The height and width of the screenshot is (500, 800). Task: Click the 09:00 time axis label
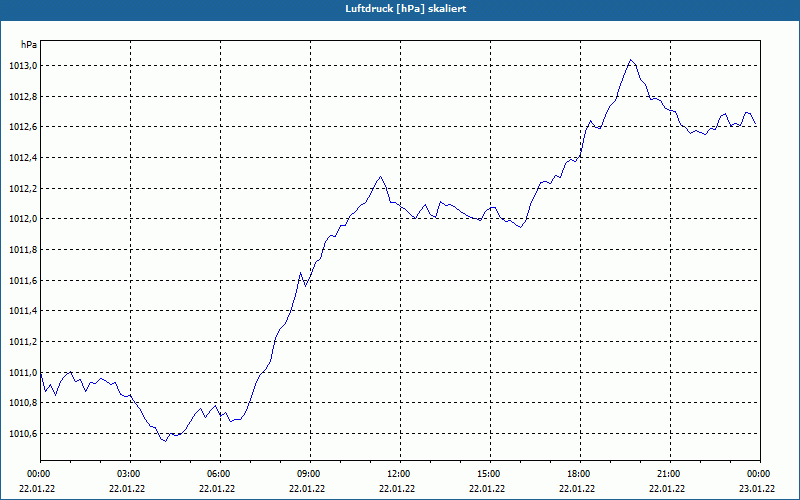pos(310,474)
